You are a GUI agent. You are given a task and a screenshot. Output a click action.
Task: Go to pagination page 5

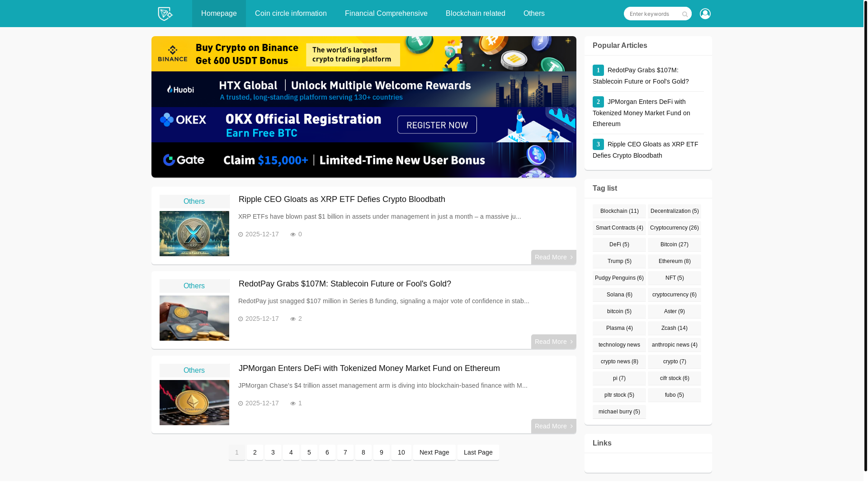click(309, 452)
